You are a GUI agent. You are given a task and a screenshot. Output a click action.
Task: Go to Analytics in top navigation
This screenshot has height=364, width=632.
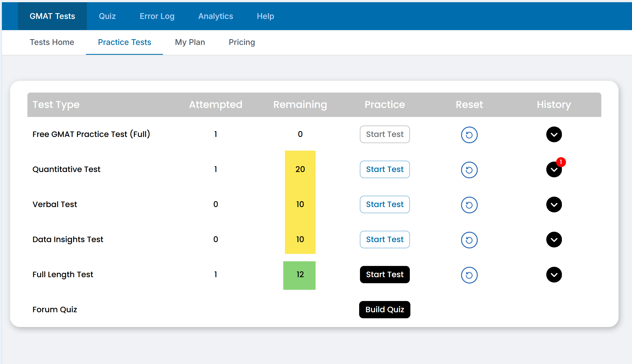point(216,16)
